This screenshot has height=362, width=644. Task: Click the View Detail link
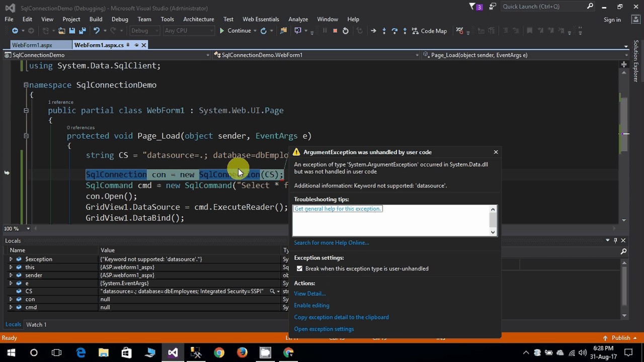[310, 294]
